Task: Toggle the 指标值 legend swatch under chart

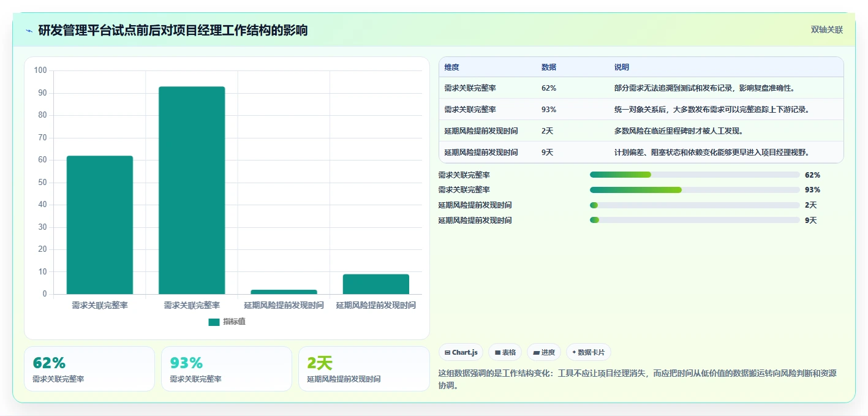Action: pos(214,322)
